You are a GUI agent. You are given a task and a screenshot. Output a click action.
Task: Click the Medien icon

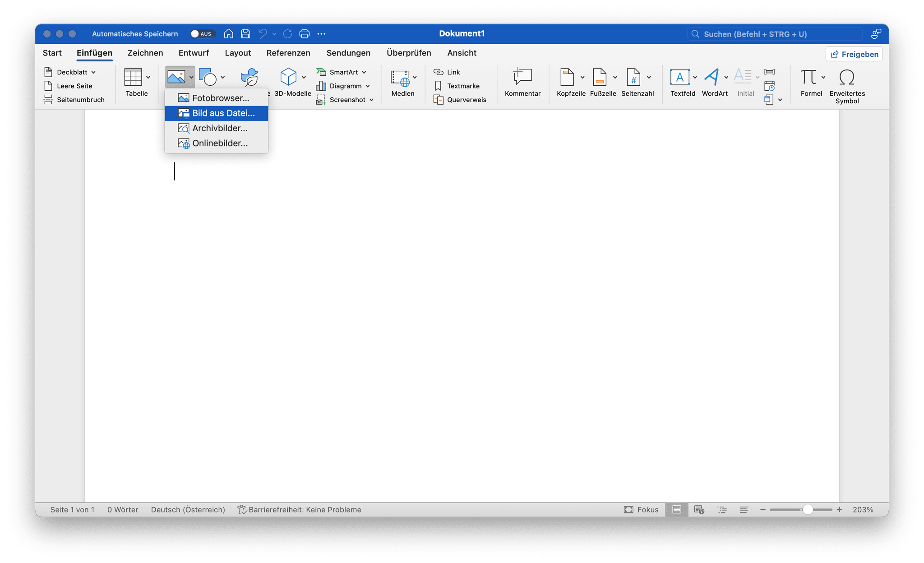tap(400, 78)
